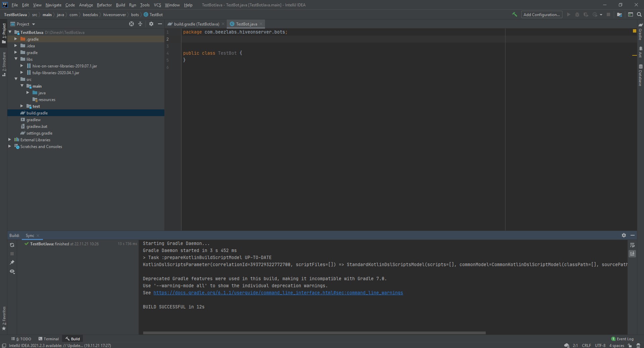Screen dimensions: 644x348
Task: Open Build panel settings gear
Action: tap(624, 235)
